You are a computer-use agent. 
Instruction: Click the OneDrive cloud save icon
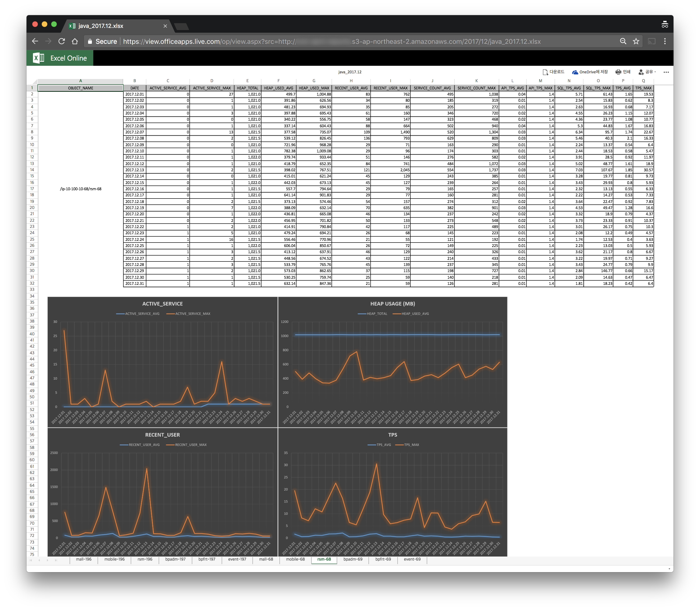pos(575,72)
